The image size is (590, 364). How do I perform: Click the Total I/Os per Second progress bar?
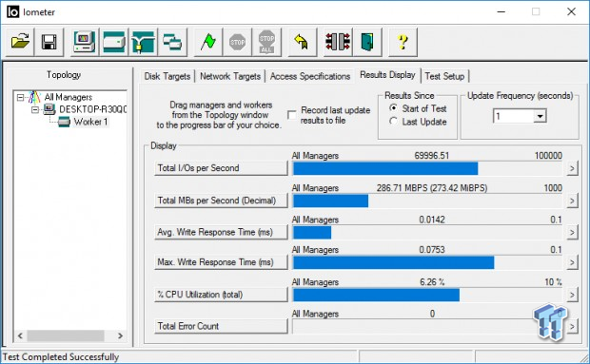(x=427, y=168)
